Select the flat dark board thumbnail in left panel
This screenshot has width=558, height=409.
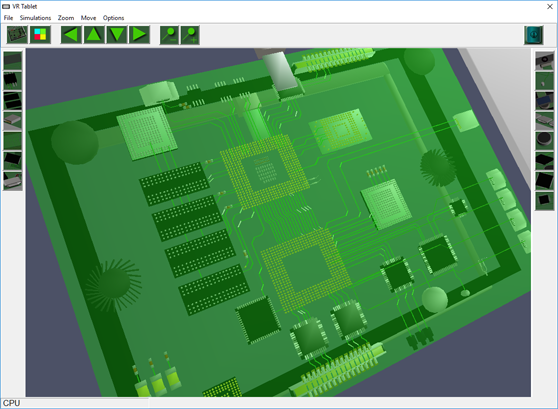[x=13, y=61]
